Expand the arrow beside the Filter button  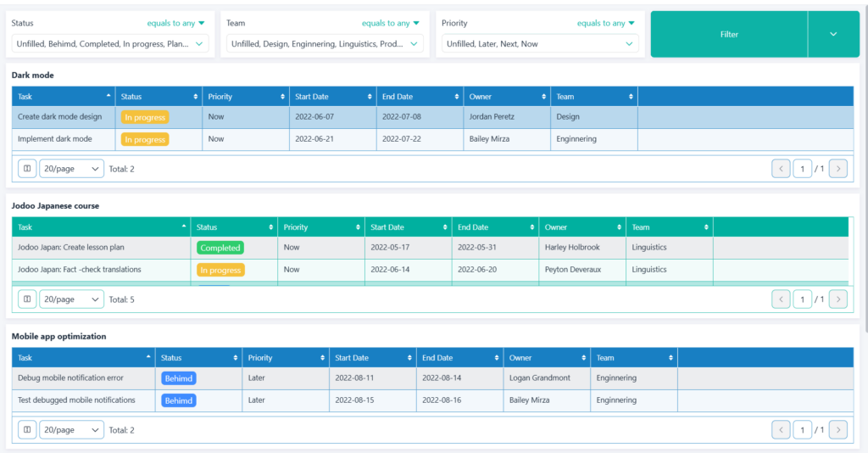click(x=833, y=35)
